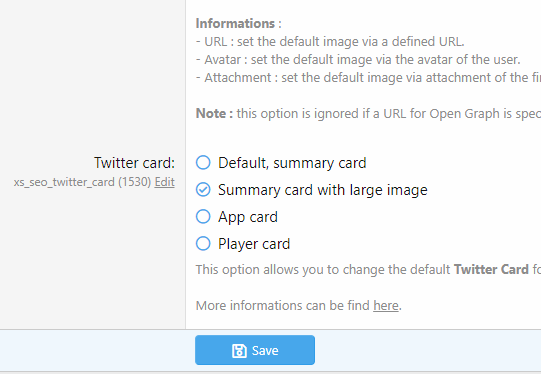The width and height of the screenshot is (541, 374).
Task: Click the Attachment information line
Action: click(368, 78)
